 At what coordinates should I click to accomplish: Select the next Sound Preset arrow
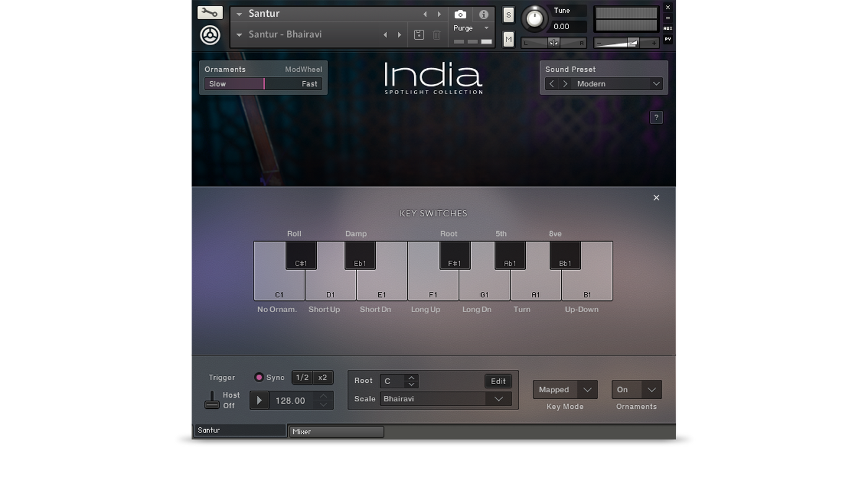pyautogui.click(x=565, y=84)
